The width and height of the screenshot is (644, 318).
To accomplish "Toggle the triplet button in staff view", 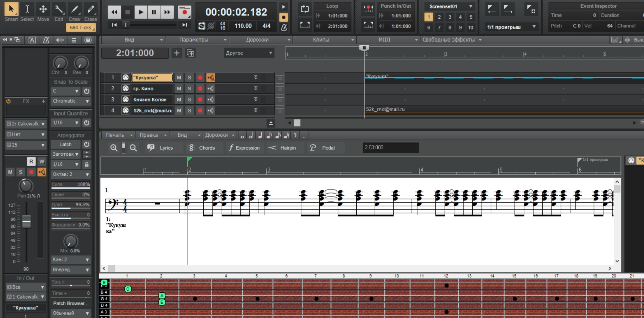I will click(x=295, y=135).
